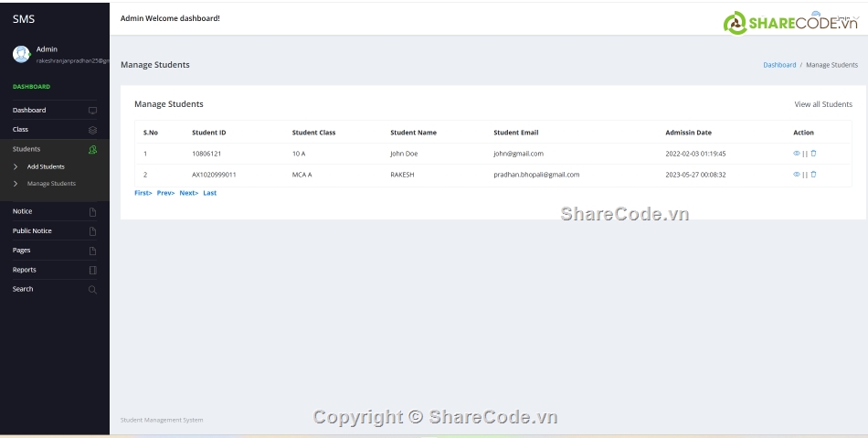Open the Public Notice sidebar item
This screenshot has width=868, height=438.
click(32, 231)
